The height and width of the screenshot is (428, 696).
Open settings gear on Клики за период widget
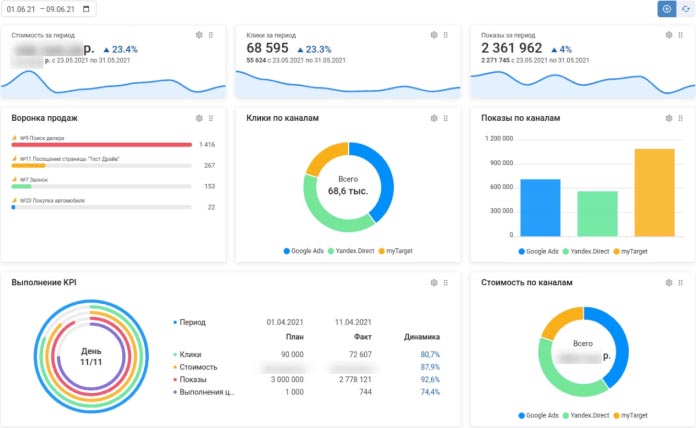434,35
